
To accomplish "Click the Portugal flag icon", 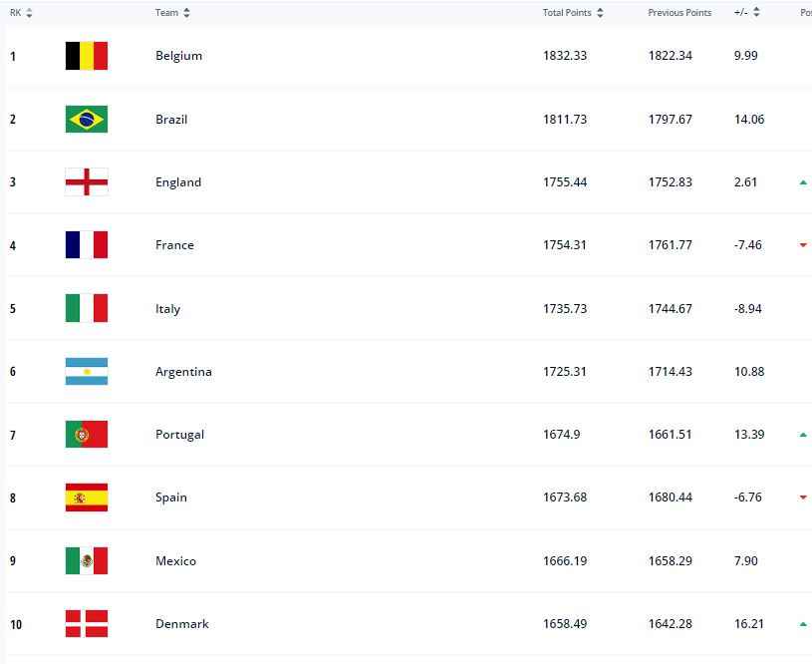I will click(87, 435).
